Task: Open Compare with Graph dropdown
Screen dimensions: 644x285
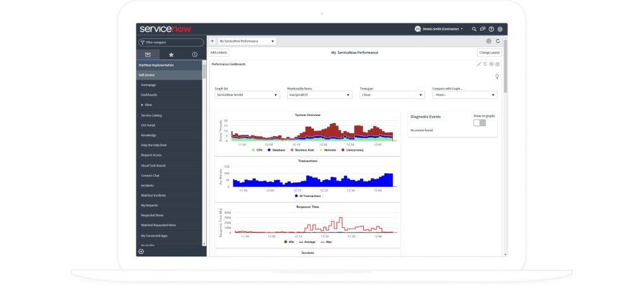Action: pos(464,95)
